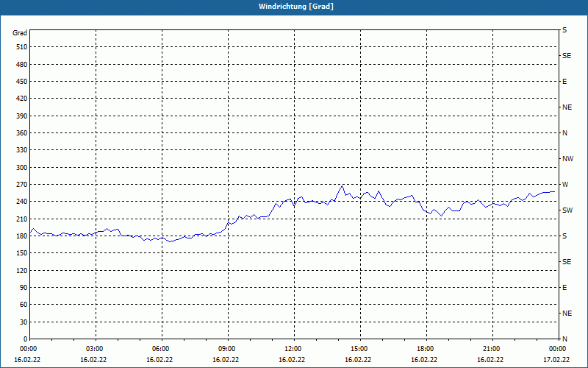Click the SW compass label on right axis
This screenshot has height=368, width=588.
pos(567,210)
